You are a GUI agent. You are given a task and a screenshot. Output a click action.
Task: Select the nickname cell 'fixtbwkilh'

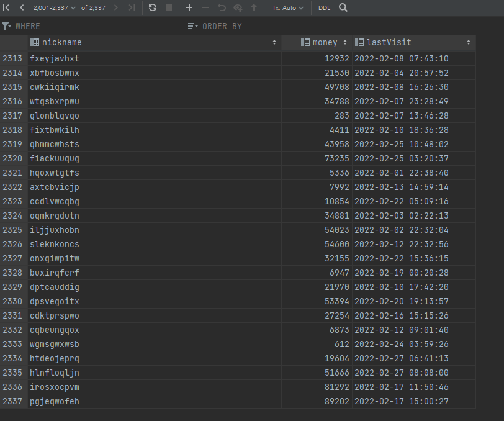tap(155, 130)
